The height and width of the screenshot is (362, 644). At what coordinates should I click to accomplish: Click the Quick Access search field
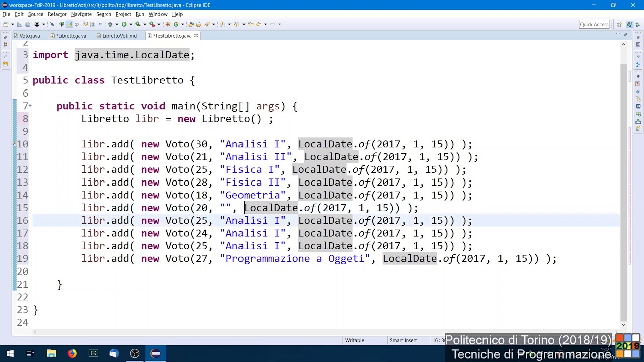(x=594, y=24)
